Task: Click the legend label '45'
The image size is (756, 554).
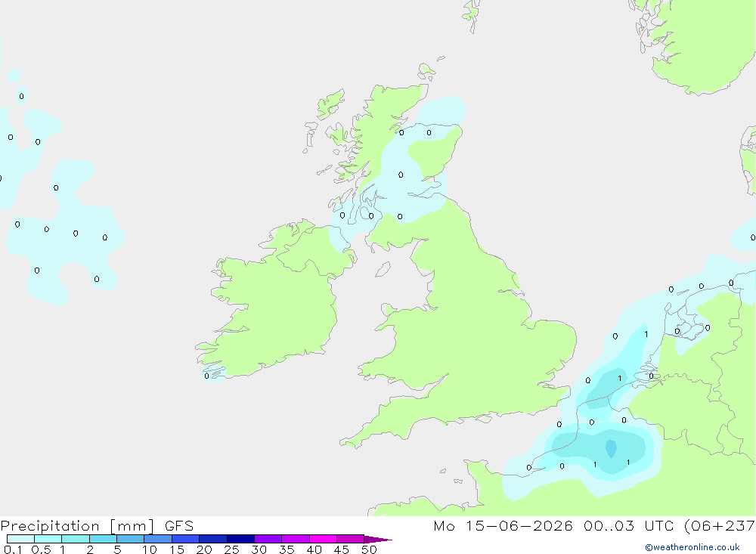Action: 342,549
